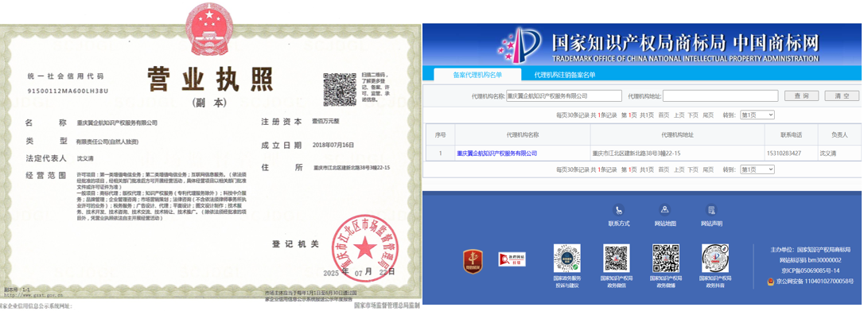Switch to 代理机构注销备案名单 tab

[x=565, y=75]
